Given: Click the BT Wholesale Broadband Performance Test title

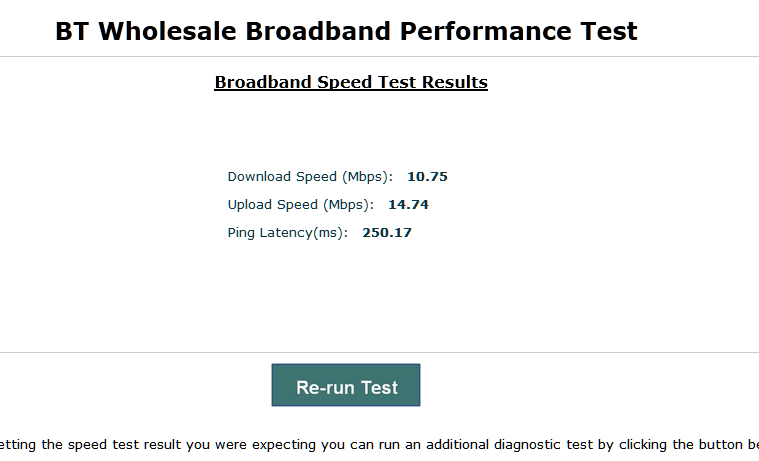Looking at the screenshot, I should (x=346, y=31).
